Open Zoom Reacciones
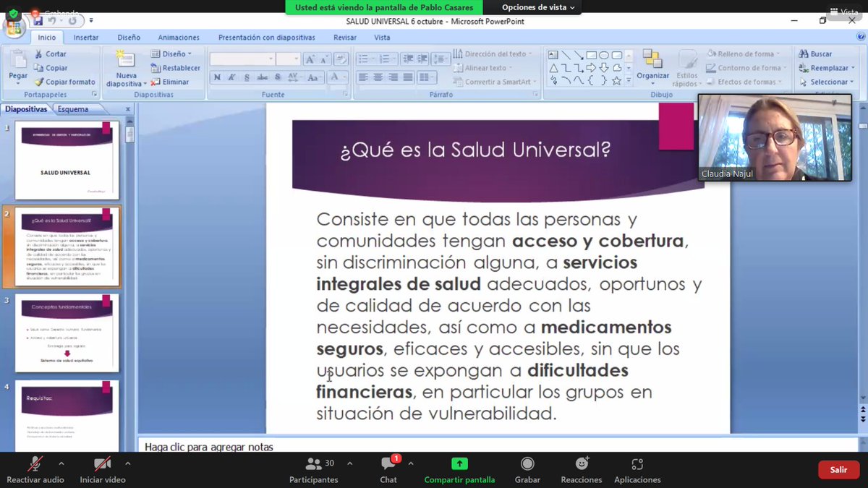This screenshot has height=488, width=868. pyautogui.click(x=582, y=470)
